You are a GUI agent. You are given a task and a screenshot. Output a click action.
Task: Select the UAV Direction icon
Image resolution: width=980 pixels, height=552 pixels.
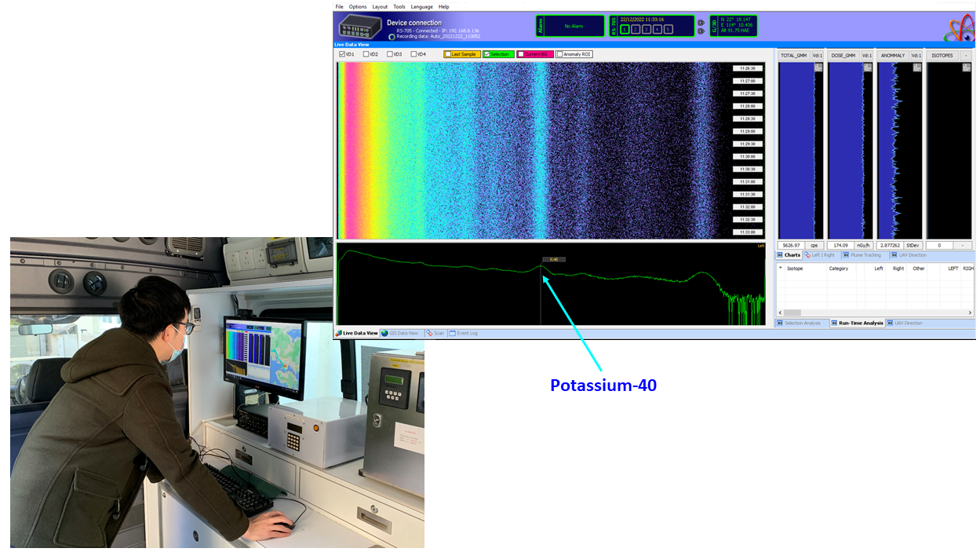(894, 255)
